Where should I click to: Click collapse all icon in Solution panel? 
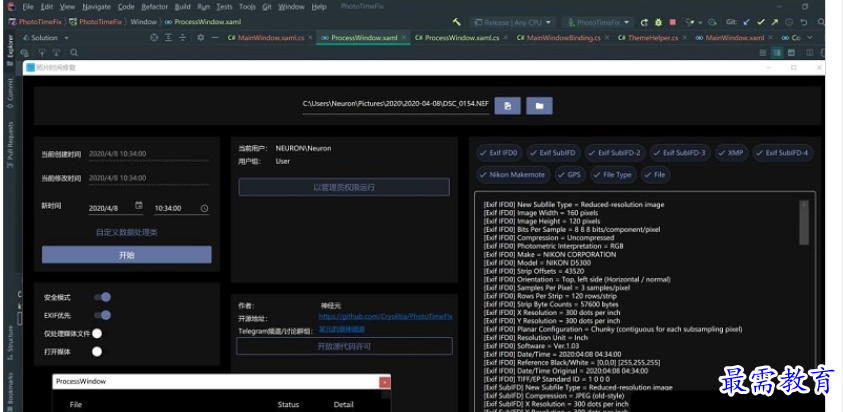[183, 38]
